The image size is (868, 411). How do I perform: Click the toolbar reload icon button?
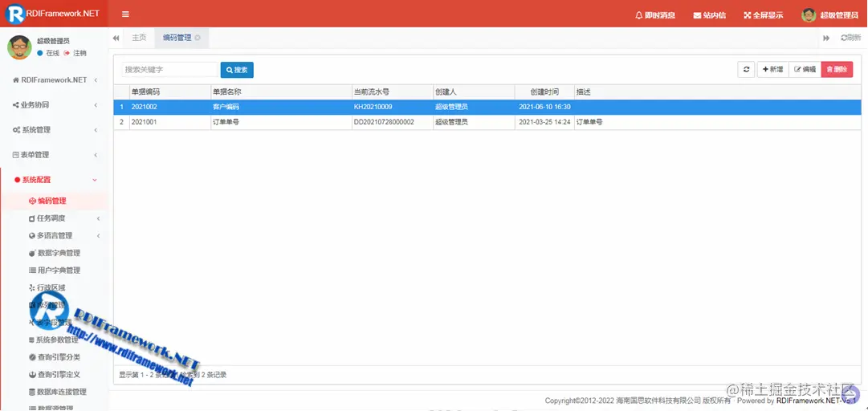coord(746,70)
